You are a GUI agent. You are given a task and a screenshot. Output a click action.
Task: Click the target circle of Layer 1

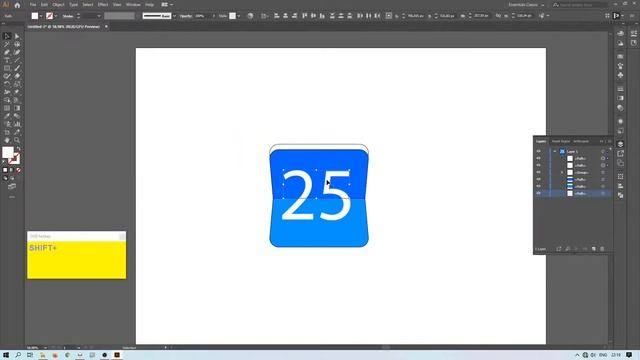click(x=603, y=151)
